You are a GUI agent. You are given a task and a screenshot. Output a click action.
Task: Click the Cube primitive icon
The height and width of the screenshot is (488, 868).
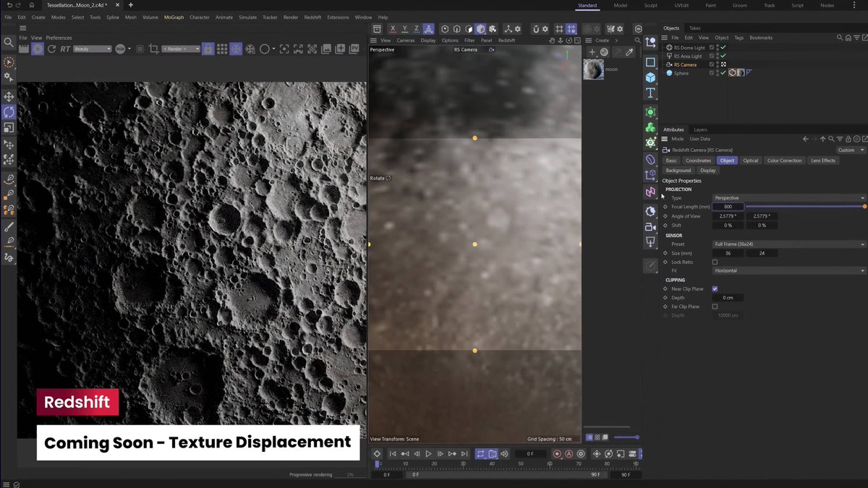tap(650, 77)
